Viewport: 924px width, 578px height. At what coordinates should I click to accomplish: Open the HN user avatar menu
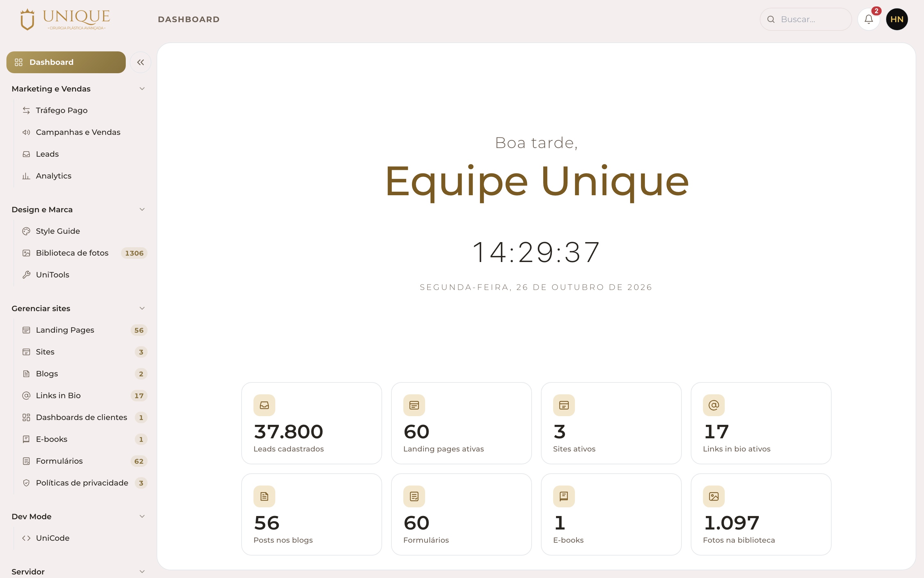(897, 19)
